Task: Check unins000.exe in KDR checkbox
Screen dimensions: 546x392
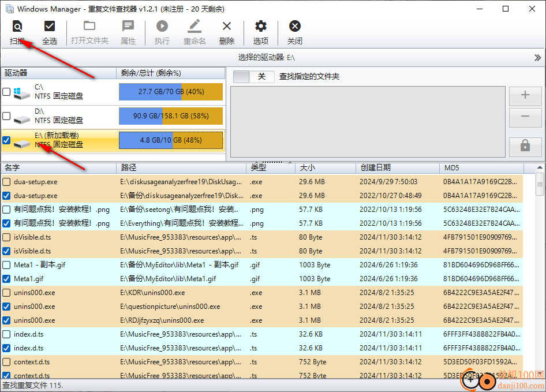Action: 6,293
